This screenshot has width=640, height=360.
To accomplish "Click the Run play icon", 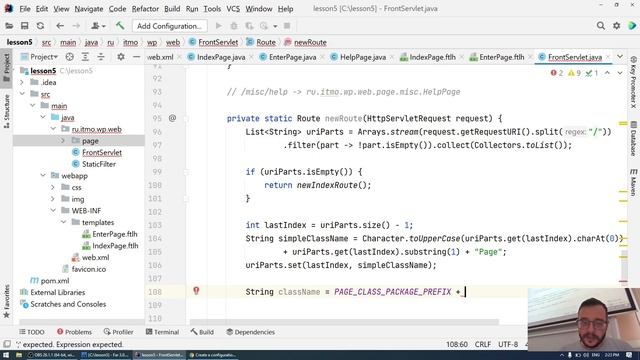I will point(218,26).
